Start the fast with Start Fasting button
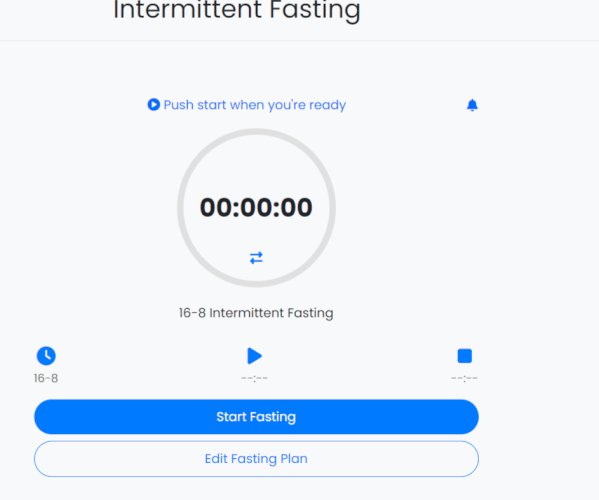 (x=256, y=417)
